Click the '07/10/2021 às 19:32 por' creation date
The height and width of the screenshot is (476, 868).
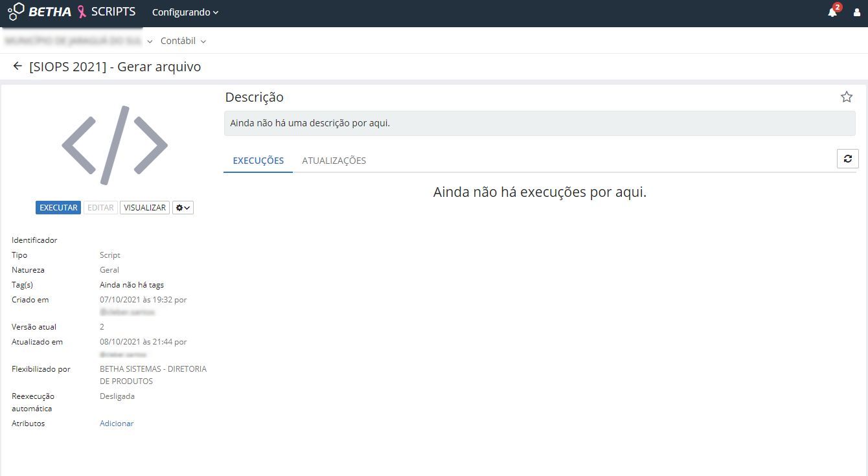pyautogui.click(x=143, y=300)
